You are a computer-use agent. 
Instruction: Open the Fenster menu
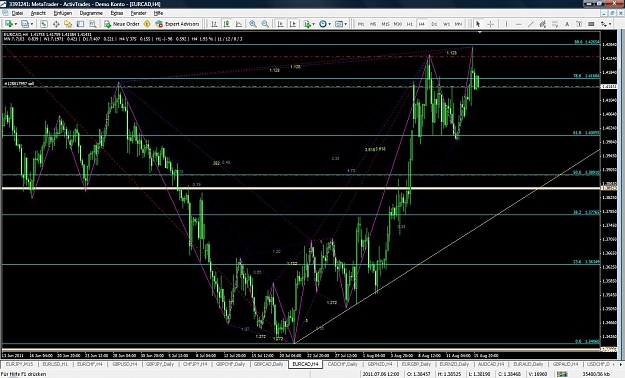point(138,13)
